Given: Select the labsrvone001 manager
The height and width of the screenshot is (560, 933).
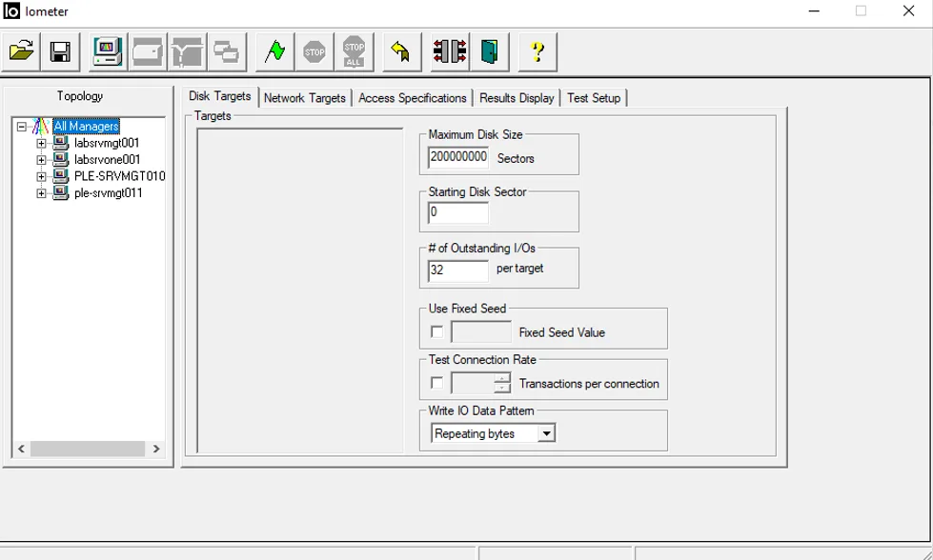Looking at the screenshot, I should 107,160.
